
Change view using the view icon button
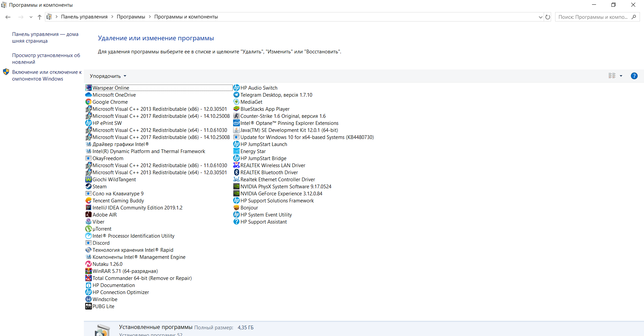coord(612,76)
